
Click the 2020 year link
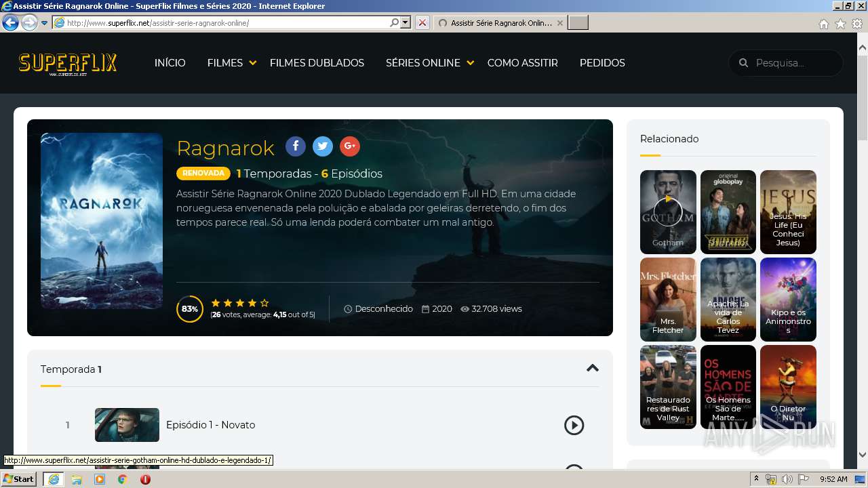click(442, 309)
